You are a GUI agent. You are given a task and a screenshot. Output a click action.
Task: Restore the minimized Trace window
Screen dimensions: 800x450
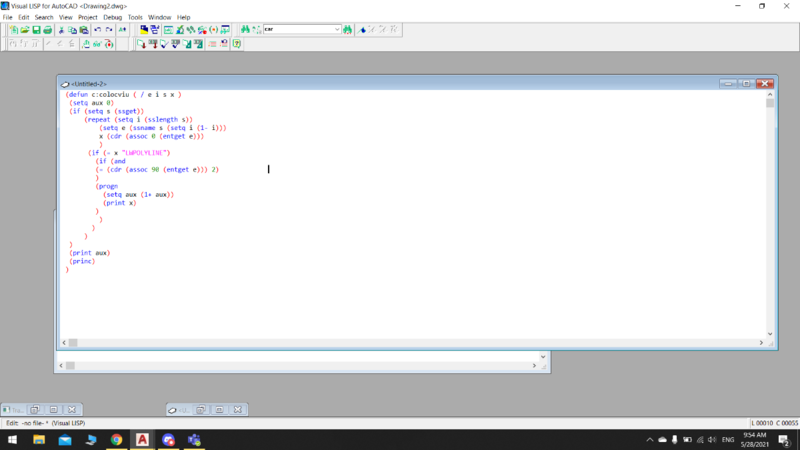pyautogui.click(x=35, y=410)
